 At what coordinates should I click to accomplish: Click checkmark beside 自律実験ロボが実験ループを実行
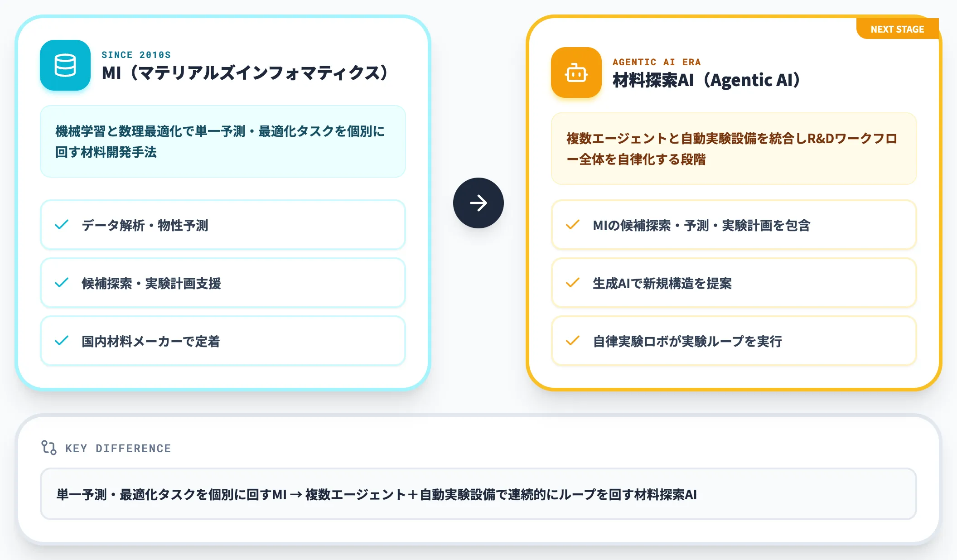(x=573, y=341)
